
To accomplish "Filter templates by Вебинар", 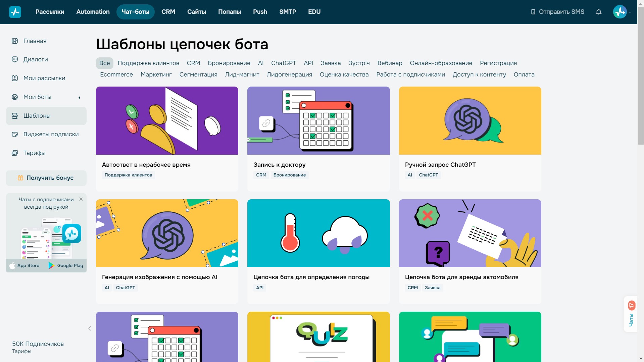I will pyautogui.click(x=390, y=63).
